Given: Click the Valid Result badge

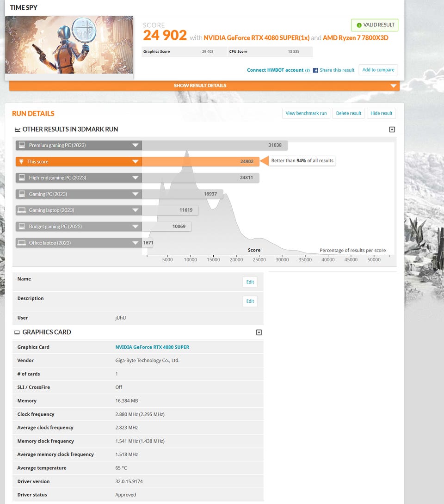Looking at the screenshot, I should [375, 25].
